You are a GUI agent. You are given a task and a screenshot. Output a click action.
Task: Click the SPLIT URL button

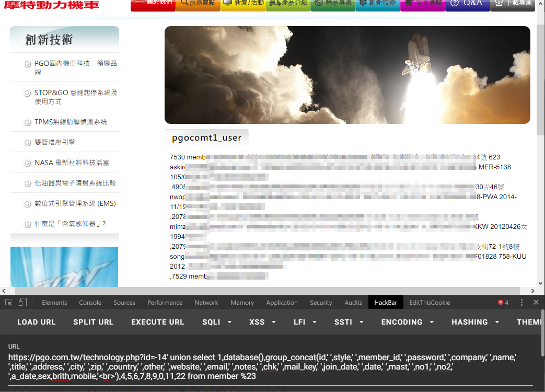coord(93,322)
